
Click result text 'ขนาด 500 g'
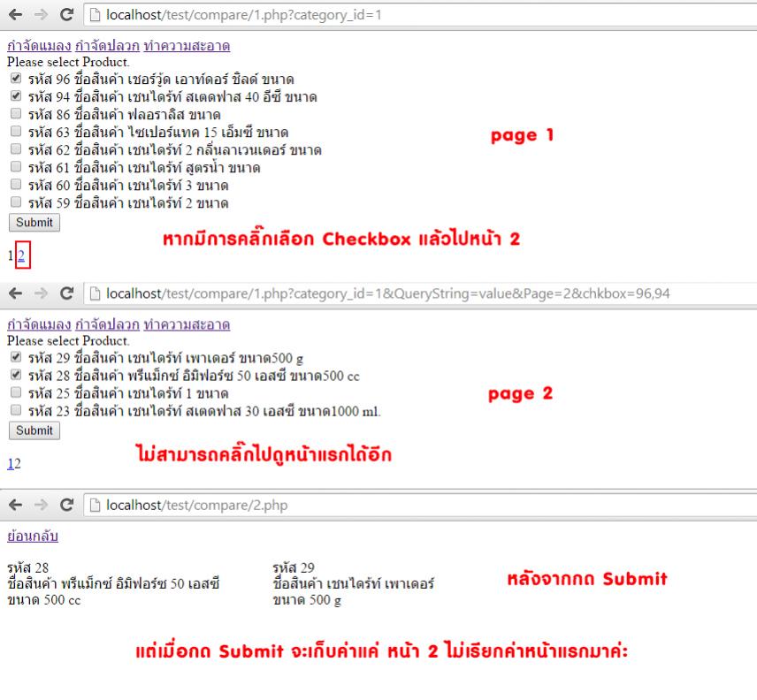click(307, 600)
